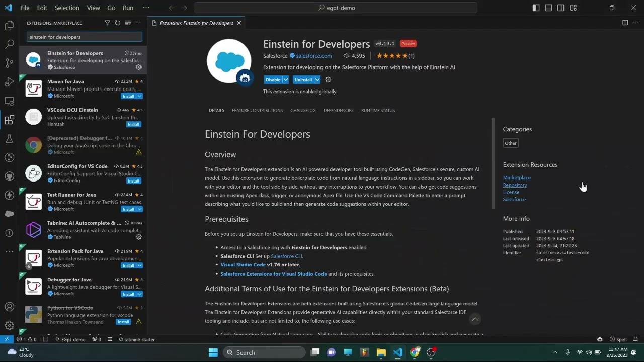Clear extensions search results icon
This screenshot has width=644, height=362.
pos(128,23)
